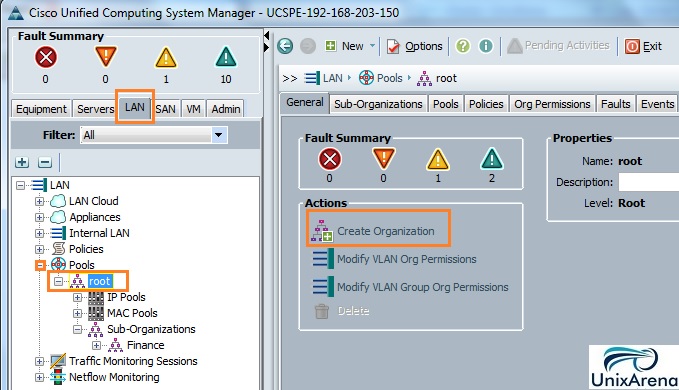This screenshot has height=390, width=679.
Task: Select the Traffic Monitoring Sessions icon
Action: click(x=58, y=361)
